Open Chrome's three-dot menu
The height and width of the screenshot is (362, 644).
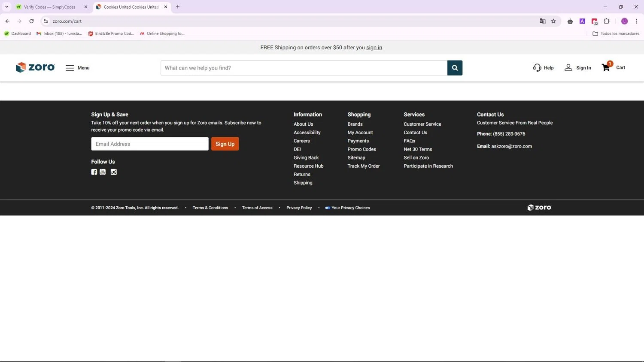[636, 21]
